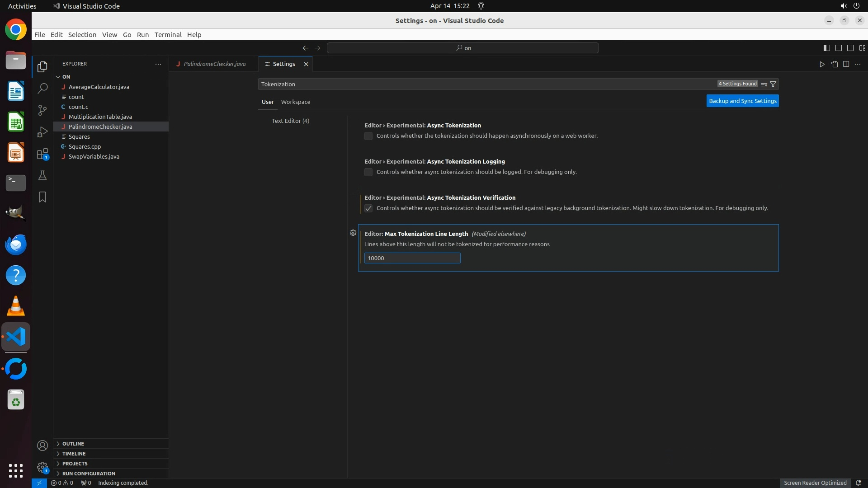Click Screen Reader Optimized in the status bar
868x488 pixels.
pyautogui.click(x=815, y=483)
